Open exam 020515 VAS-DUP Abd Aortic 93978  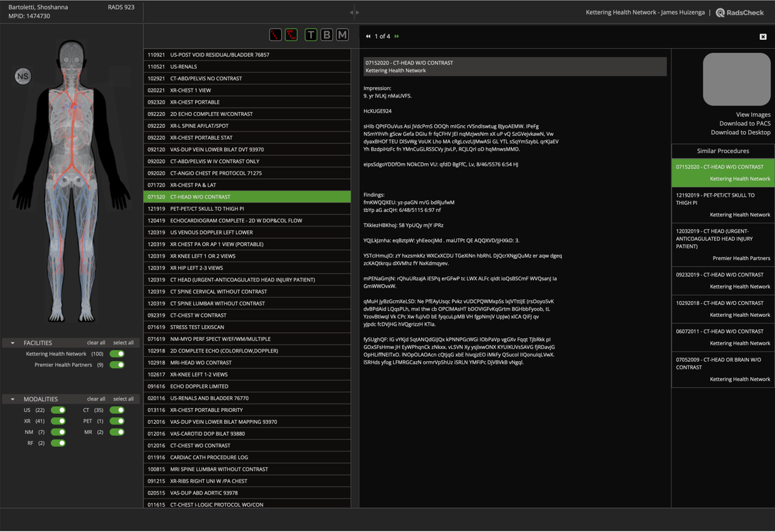247,493
